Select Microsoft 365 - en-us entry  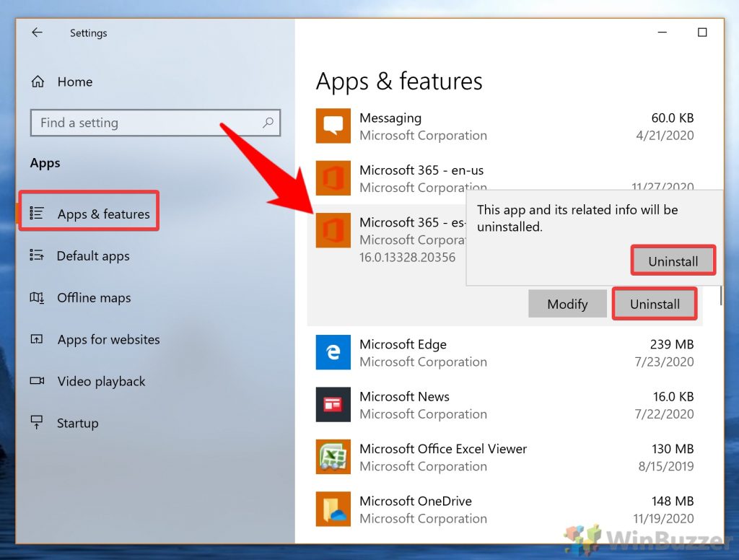point(421,170)
